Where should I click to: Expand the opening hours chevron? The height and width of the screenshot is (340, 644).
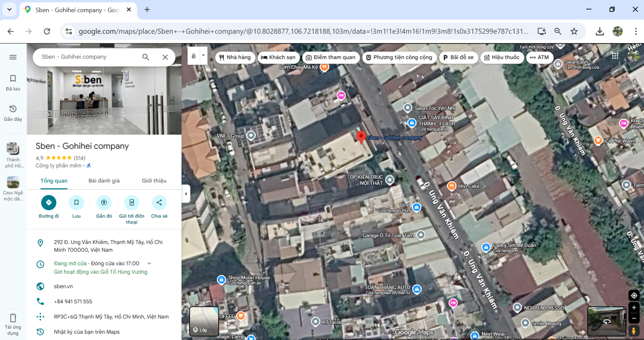(x=149, y=263)
